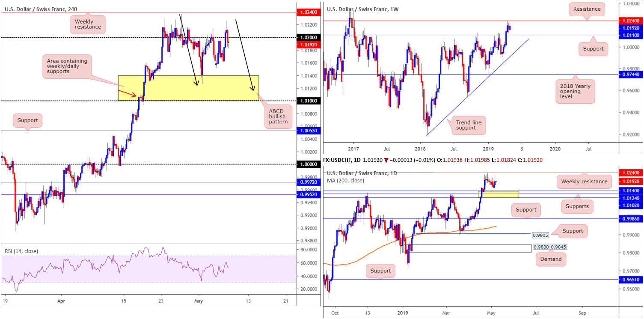Click '2020' on the weekly chart time axis

pos(555,149)
